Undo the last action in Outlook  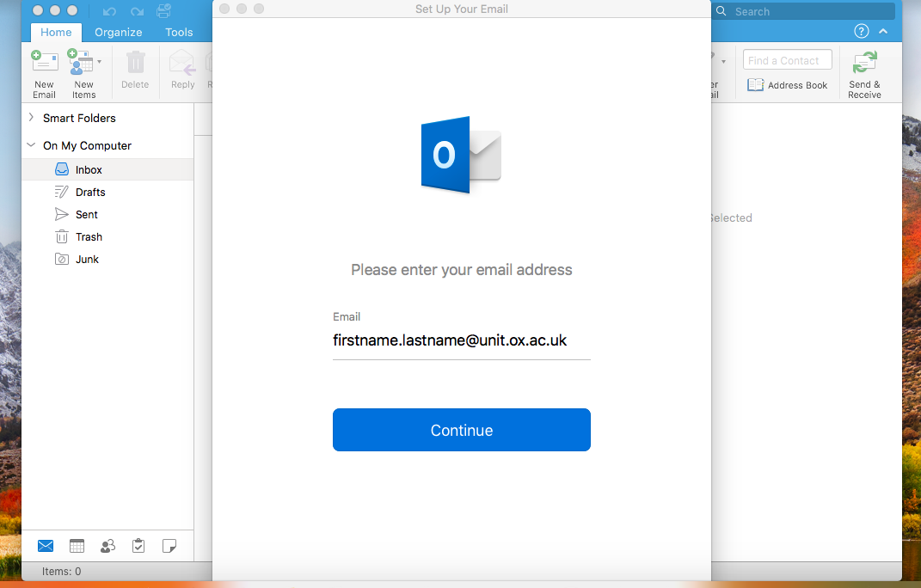coord(109,11)
